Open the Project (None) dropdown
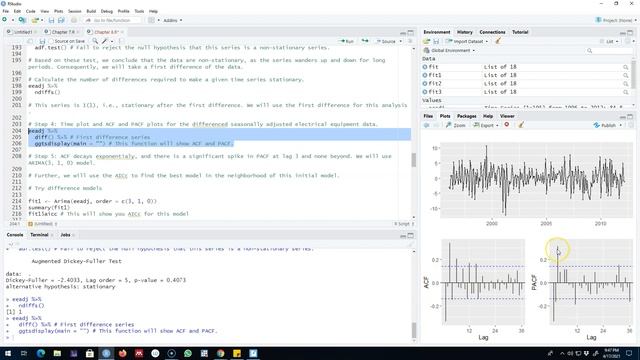The width and height of the screenshot is (640, 360). (x=616, y=20)
